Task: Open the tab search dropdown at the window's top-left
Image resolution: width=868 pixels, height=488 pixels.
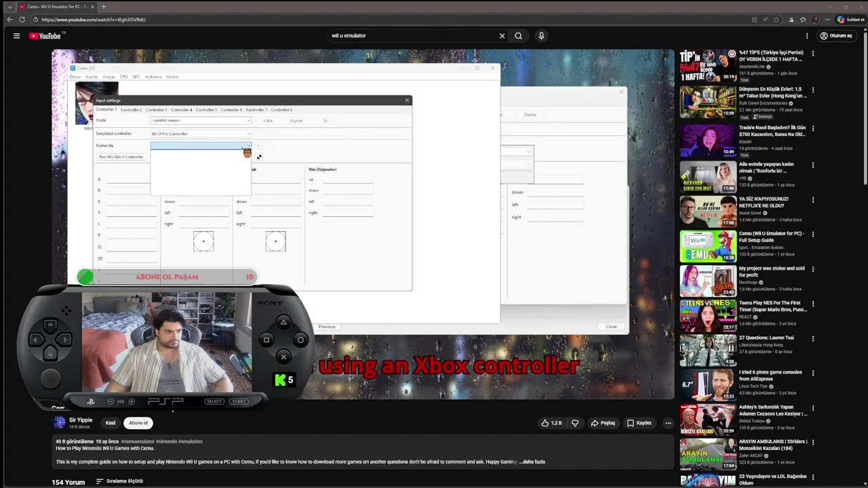Action: click(9, 7)
